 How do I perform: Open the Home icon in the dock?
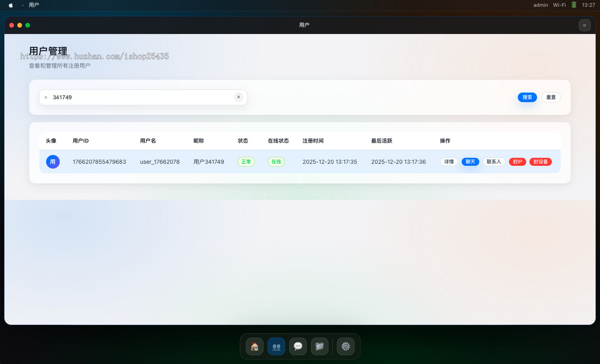[x=254, y=346]
